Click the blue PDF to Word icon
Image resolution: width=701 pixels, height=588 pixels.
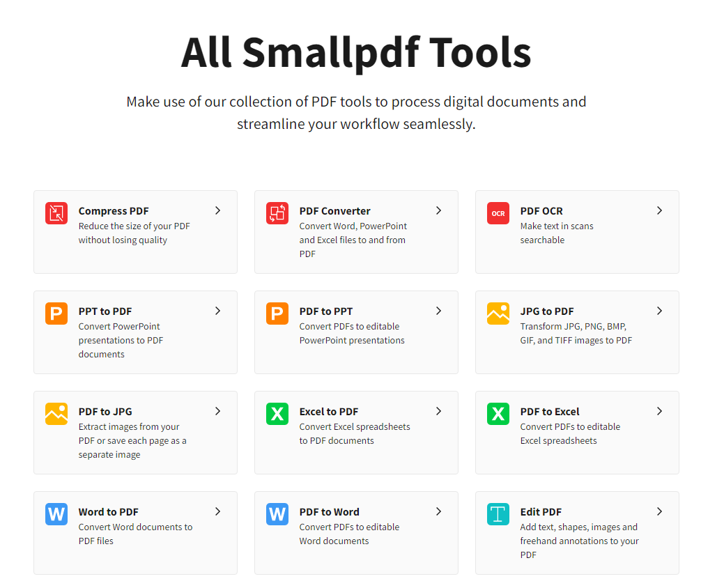277,513
